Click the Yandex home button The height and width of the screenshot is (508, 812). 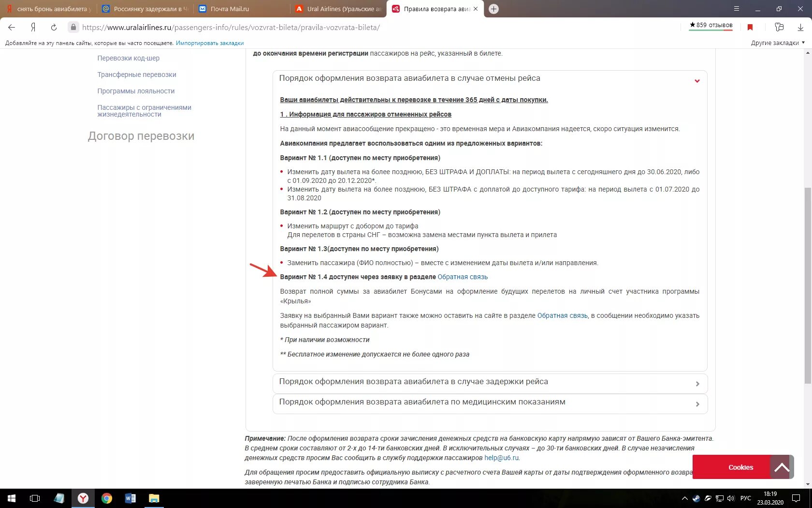click(x=33, y=27)
